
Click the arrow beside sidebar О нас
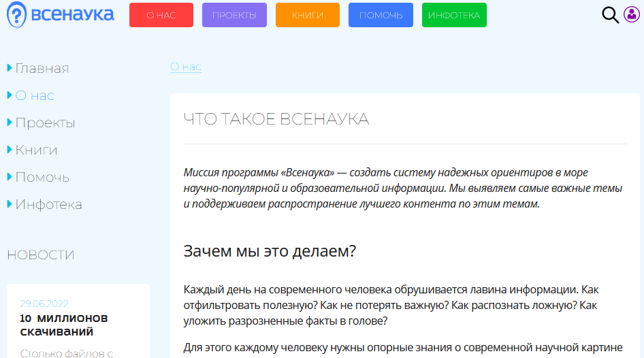pos(10,95)
